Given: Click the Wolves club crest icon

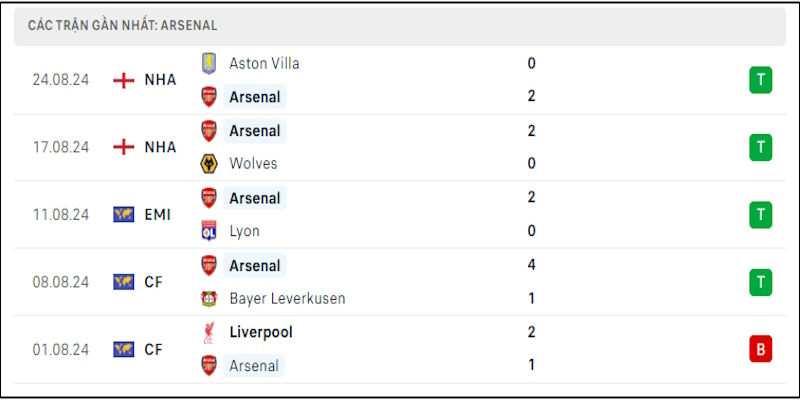Looking at the screenshot, I should pyautogui.click(x=209, y=164).
